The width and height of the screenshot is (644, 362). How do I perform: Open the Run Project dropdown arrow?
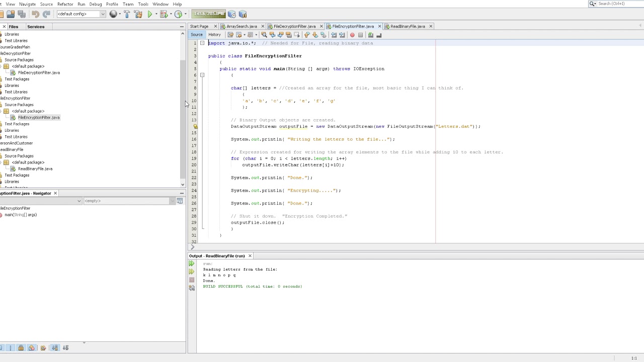point(156,14)
